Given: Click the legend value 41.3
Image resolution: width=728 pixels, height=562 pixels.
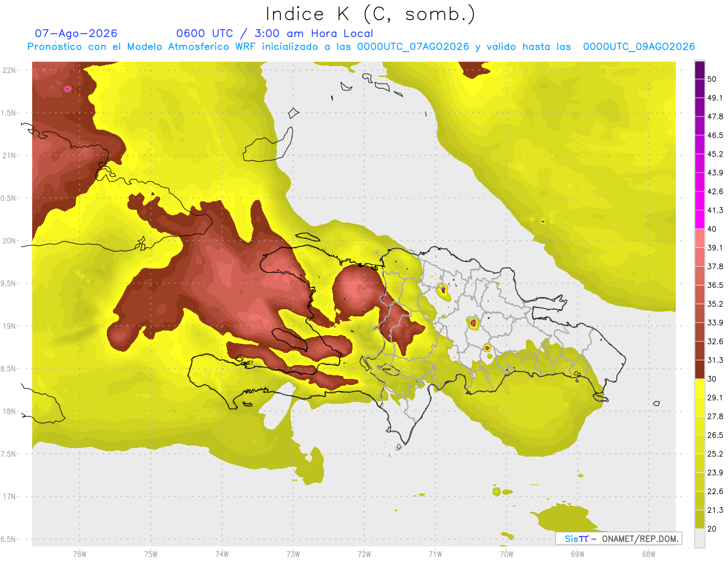Looking at the screenshot, I should point(714,210).
